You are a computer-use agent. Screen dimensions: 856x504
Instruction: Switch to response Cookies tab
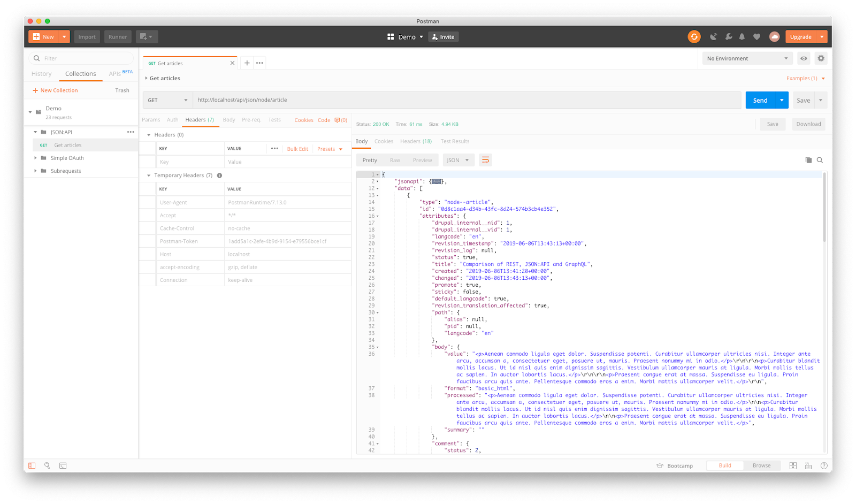[384, 141]
